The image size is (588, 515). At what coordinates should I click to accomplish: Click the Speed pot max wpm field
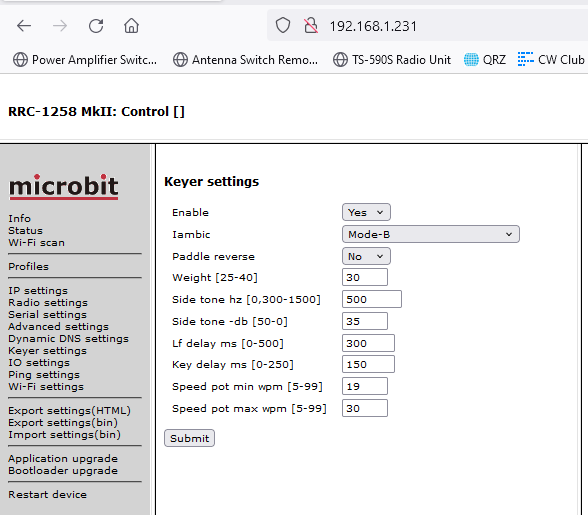tap(365, 408)
